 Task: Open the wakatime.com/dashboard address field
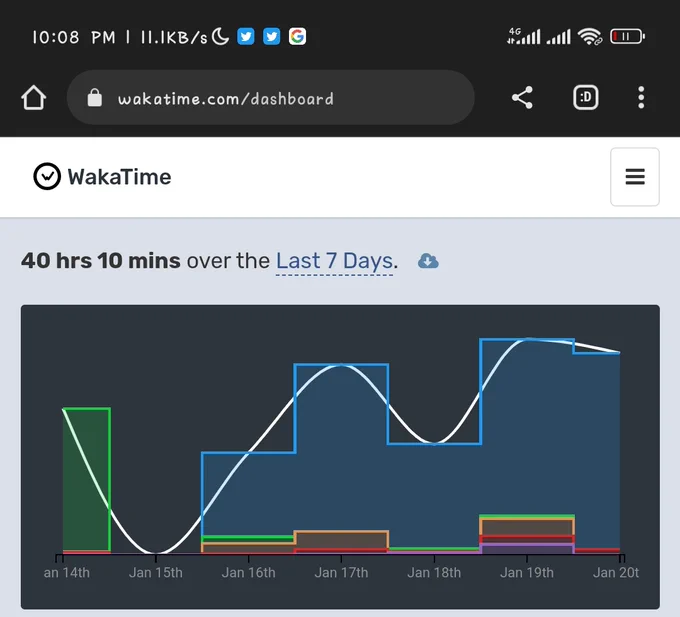[x=271, y=98]
